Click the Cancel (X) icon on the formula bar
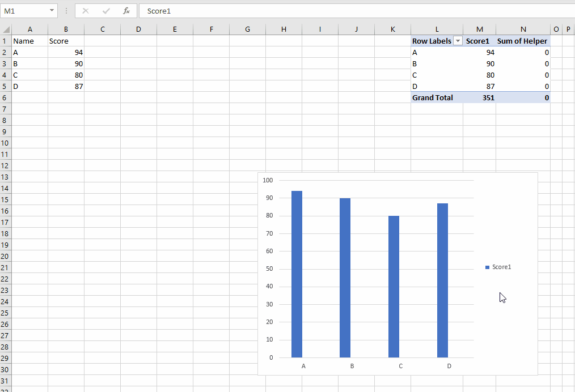The width and height of the screenshot is (575, 392). coord(85,11)
